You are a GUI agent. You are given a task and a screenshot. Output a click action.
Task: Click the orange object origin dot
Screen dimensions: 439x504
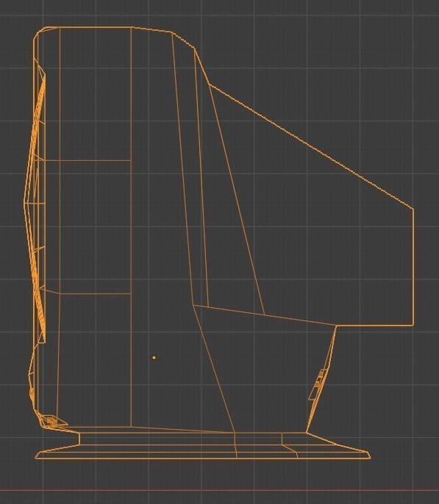pos(154,357)
